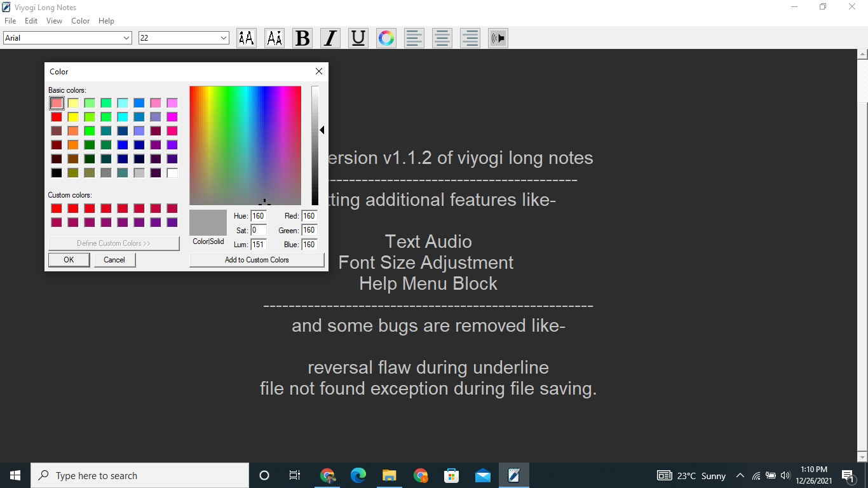
Task: Select the magenta basic color swatch
Action: (x=172, y=117)
